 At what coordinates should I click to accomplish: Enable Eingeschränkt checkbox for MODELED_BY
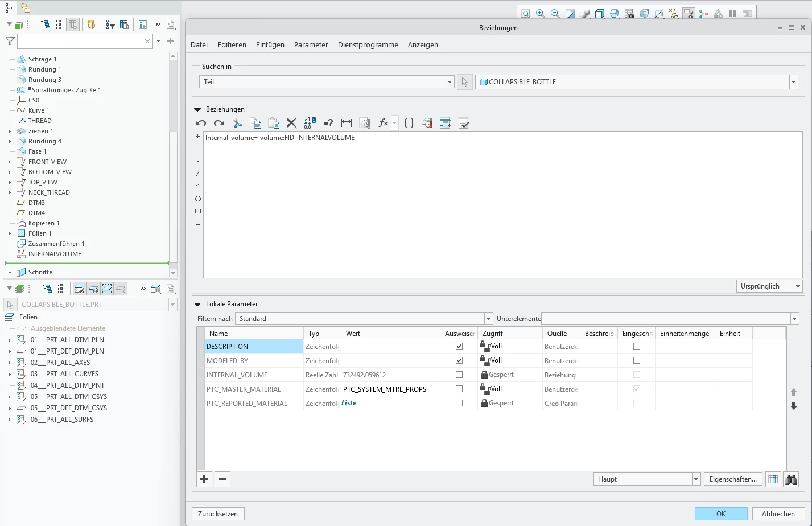[x=637, y=360]
